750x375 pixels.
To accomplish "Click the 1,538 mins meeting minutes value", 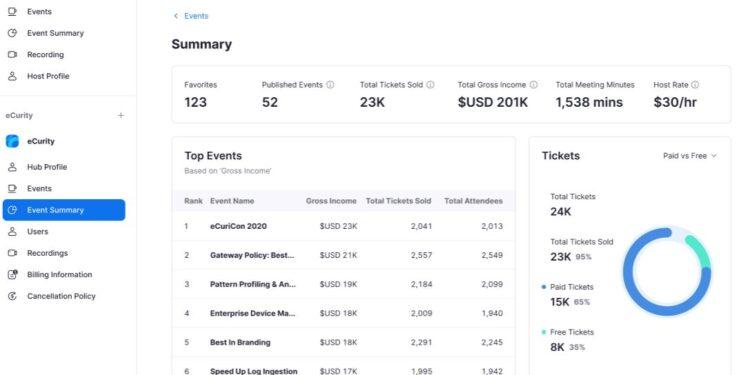I will click(x=589, y=102).
